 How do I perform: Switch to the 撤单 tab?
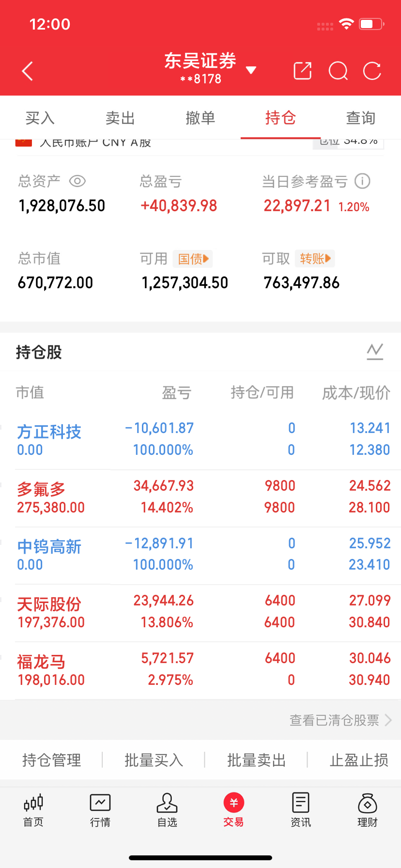tap(200, 118)
